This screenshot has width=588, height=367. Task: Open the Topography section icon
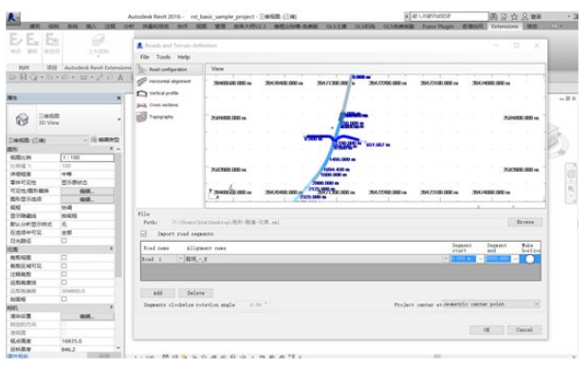click(x=141, y=117)
